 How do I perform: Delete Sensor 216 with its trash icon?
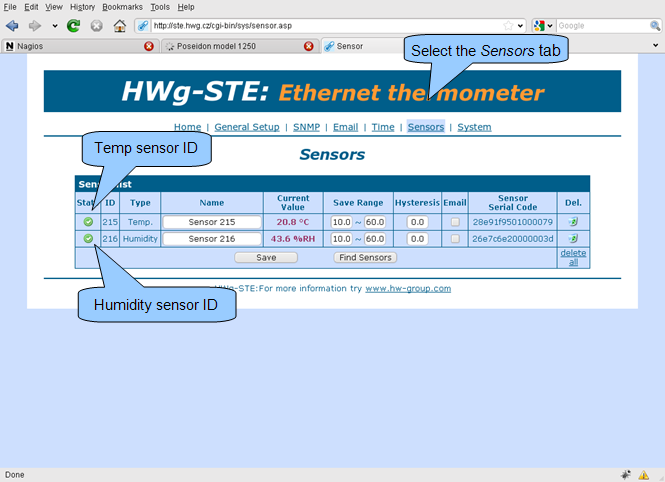573,239
